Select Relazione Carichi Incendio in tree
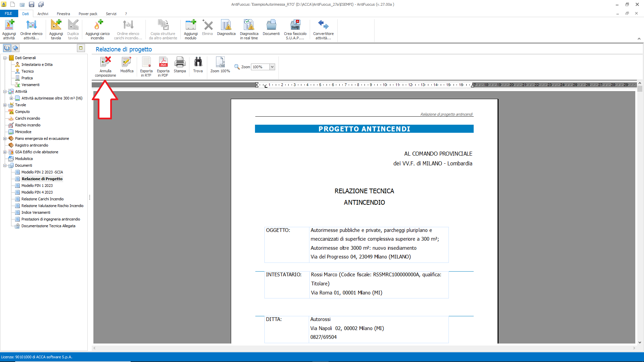This screenshot has height=362, width=644. click(x=42, y=199)
